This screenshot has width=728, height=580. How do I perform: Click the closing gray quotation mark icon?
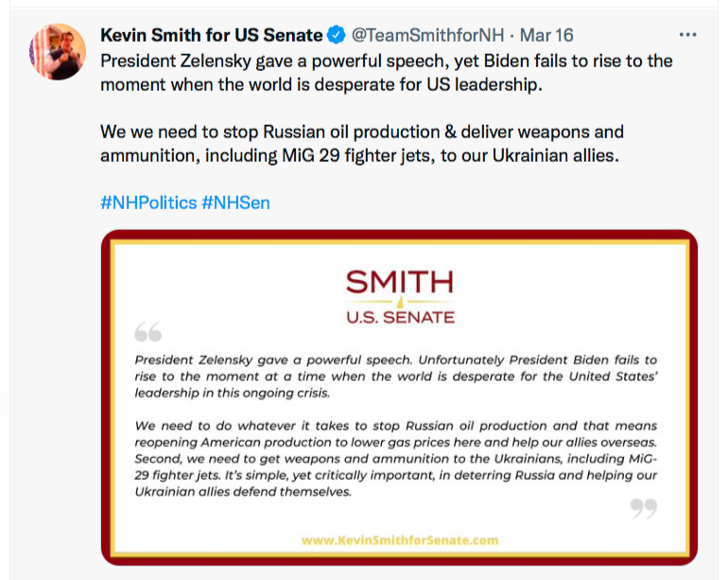pyautogui.click(x=643, y=509)
